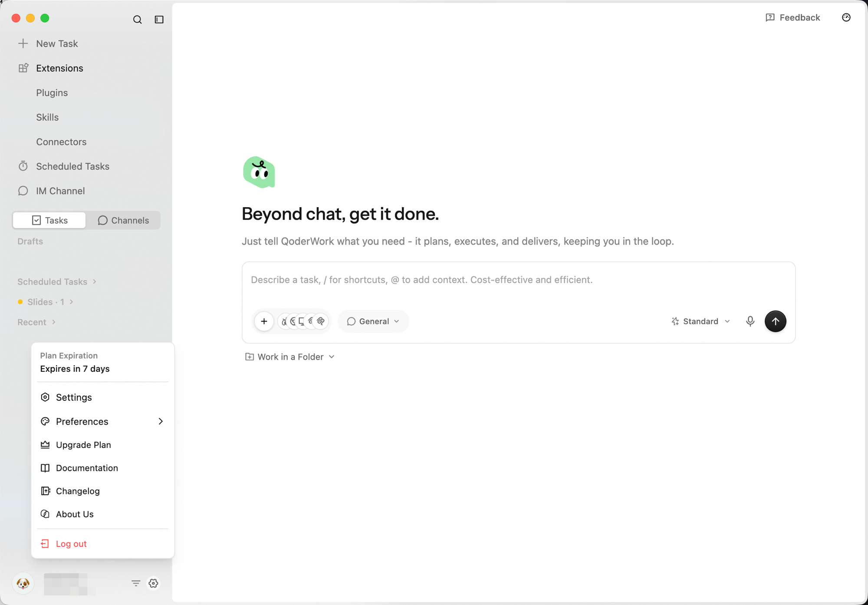The width and height of the screenshot is (868, 605).
Task: Expand the Slides · 1 group
Action: pos(46,302)
